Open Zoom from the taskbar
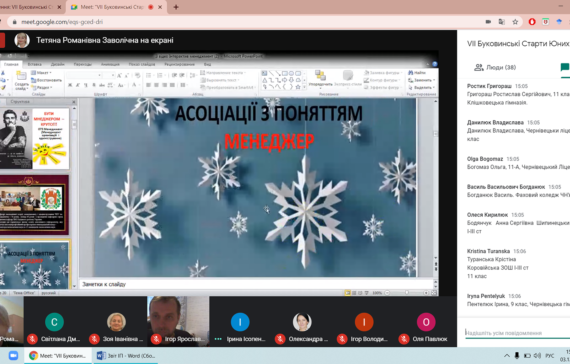The image size is (570, 364). (13, 356)
